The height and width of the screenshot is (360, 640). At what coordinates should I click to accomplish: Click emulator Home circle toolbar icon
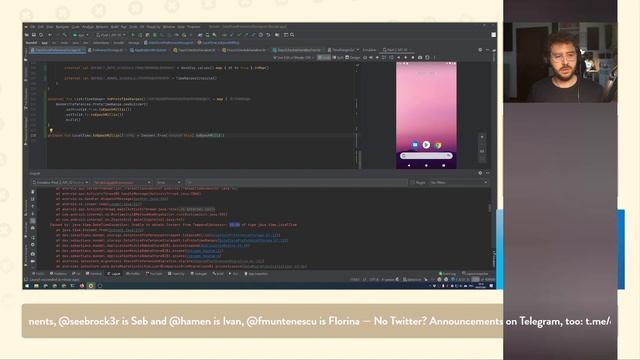[x=405, y=58]
